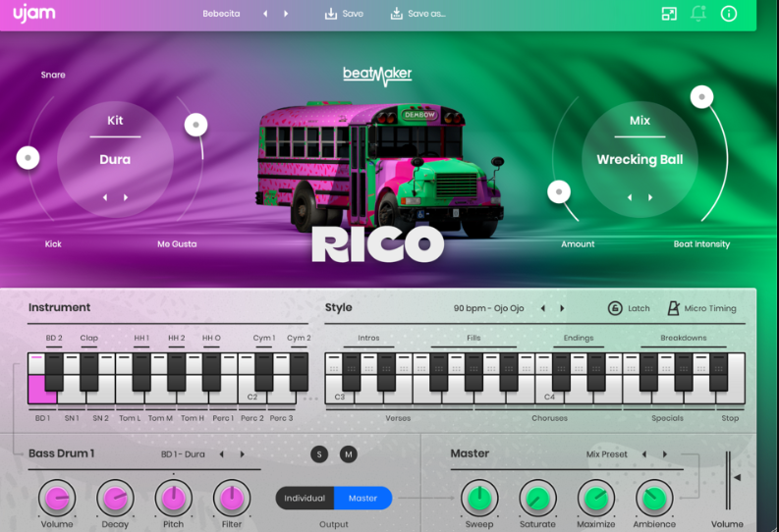Click the Decay knob

[115, 499]
